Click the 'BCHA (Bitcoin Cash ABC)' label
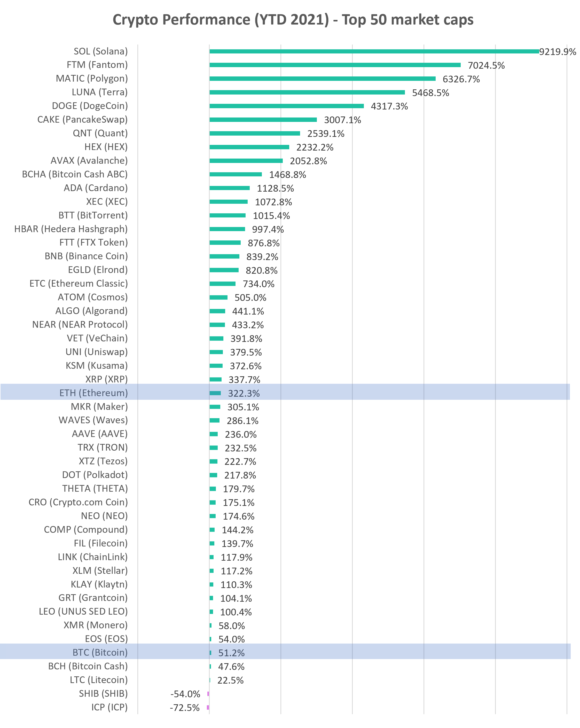The image size is (580, 728). coord(75,174)
